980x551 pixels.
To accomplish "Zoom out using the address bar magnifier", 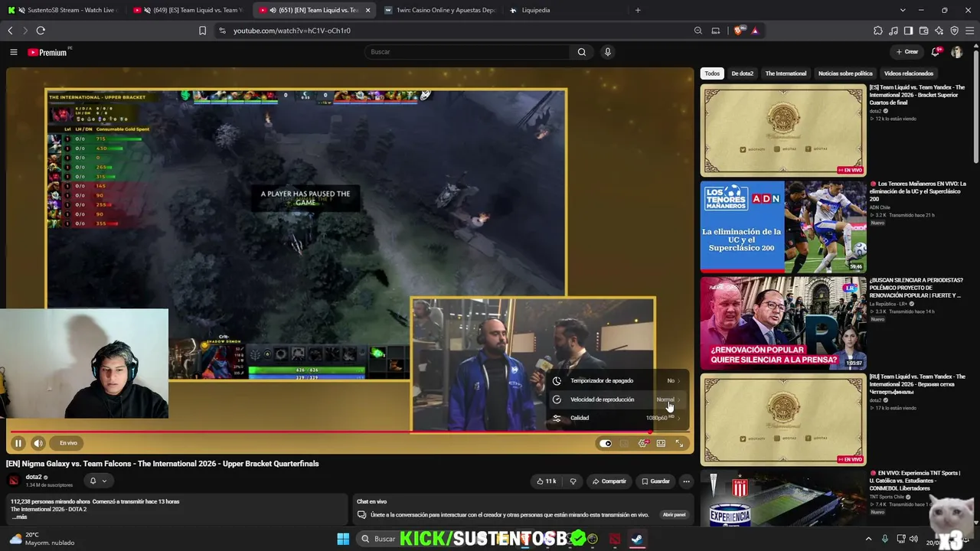I will (x=698, y=31).
